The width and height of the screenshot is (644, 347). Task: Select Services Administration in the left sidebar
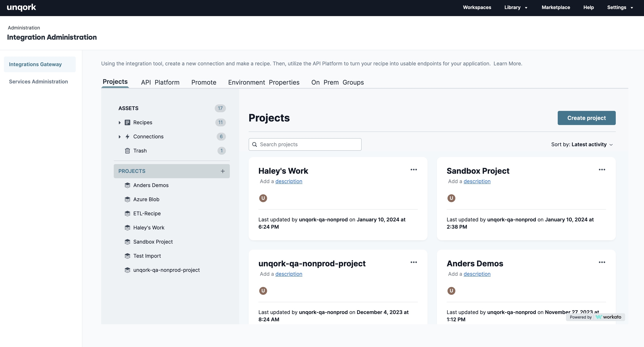38,82
